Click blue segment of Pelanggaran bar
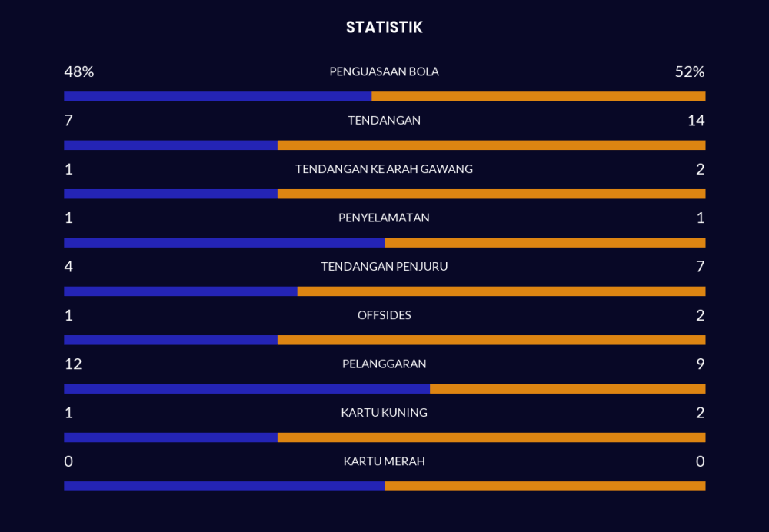Screen dimensions: 769x532 click(247, 389)
